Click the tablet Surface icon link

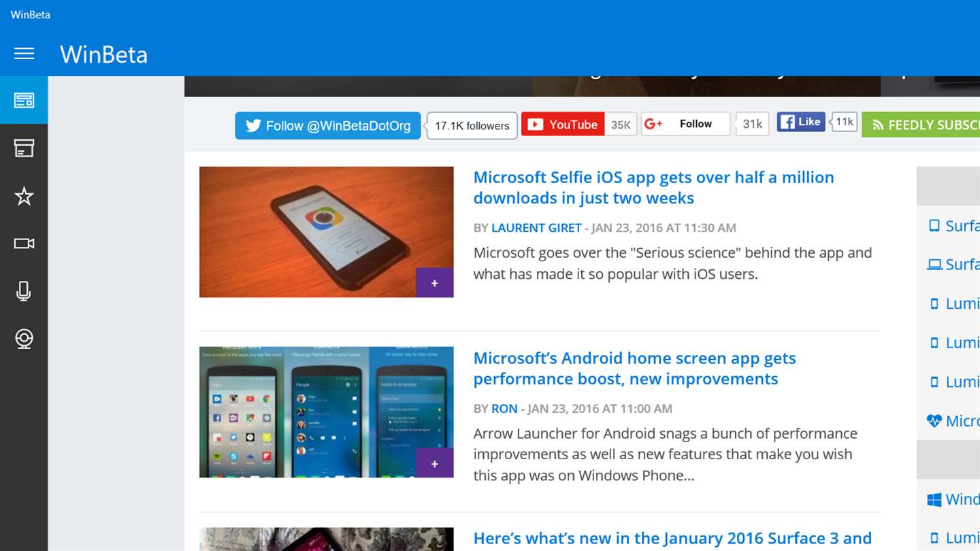pos(934,225)
